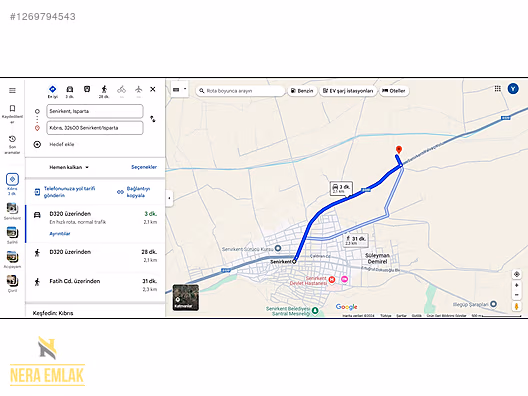The width and height of the screenshot is (528, 396).
Task: Show your current location
Action: coord(517,274)
